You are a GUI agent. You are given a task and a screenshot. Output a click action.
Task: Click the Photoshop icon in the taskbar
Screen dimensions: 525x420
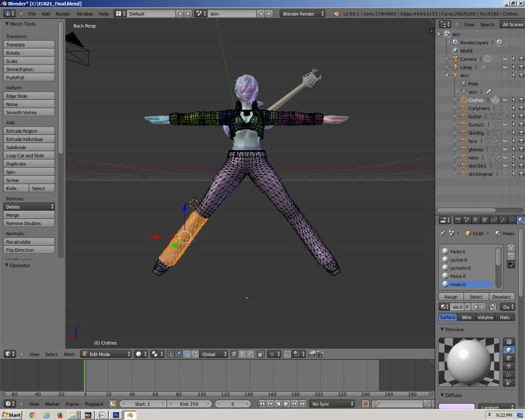116,415
